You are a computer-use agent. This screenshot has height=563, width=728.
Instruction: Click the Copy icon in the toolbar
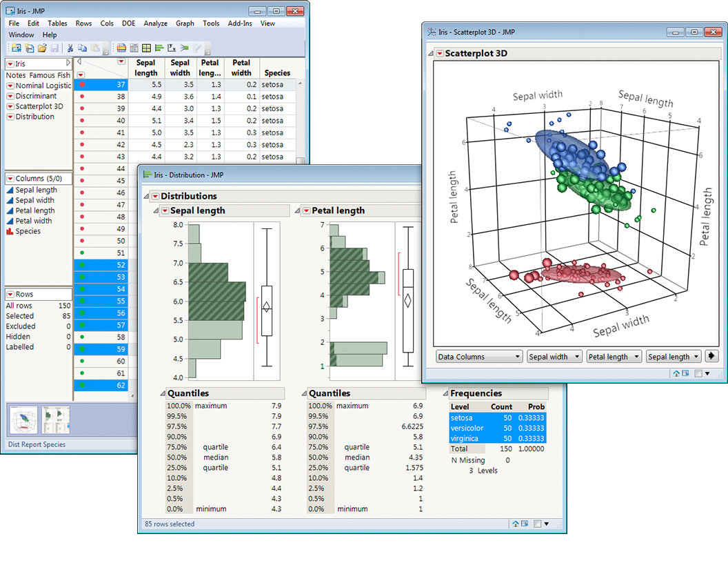pos(82,48)
